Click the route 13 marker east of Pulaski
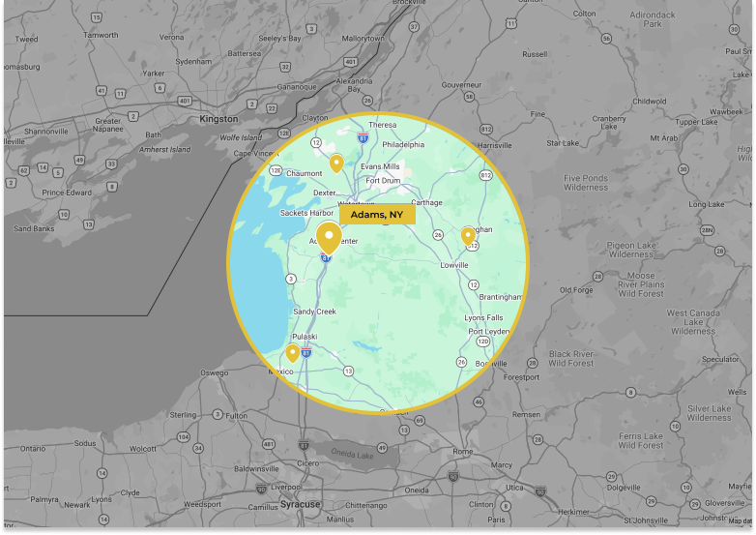 tap(348, 370)
